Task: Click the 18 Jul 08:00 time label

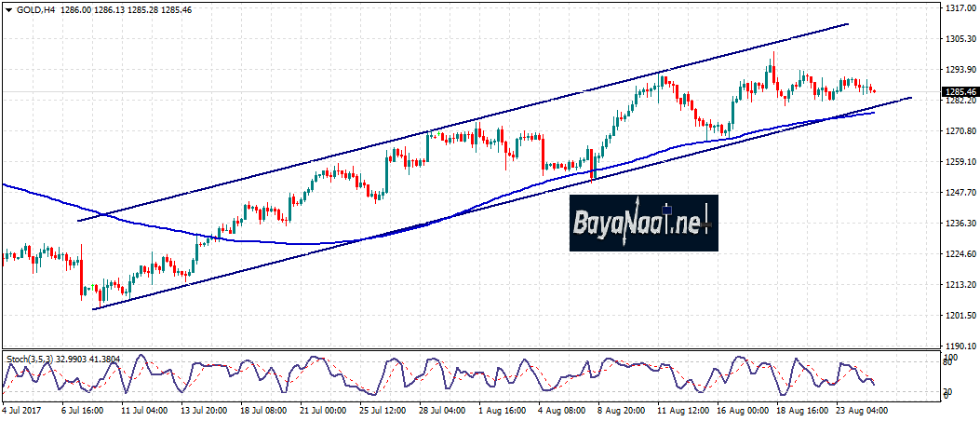Action: [x=265, y=410]
